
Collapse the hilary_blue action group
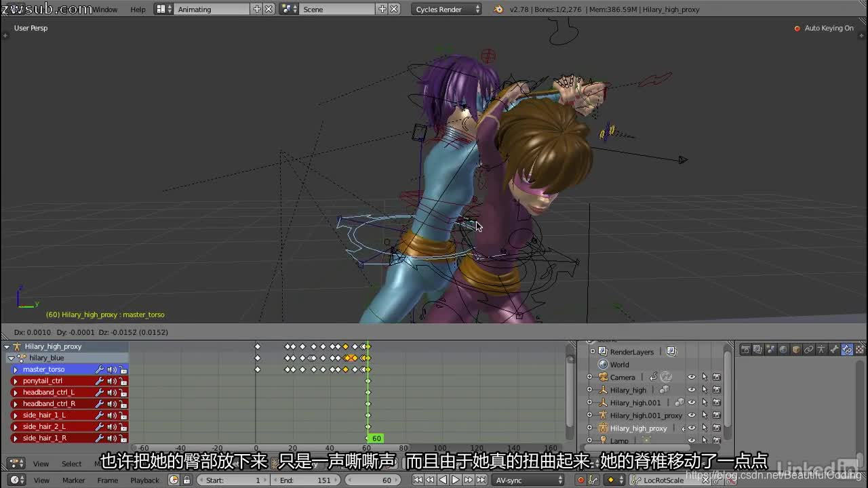[x=12, y=358]
